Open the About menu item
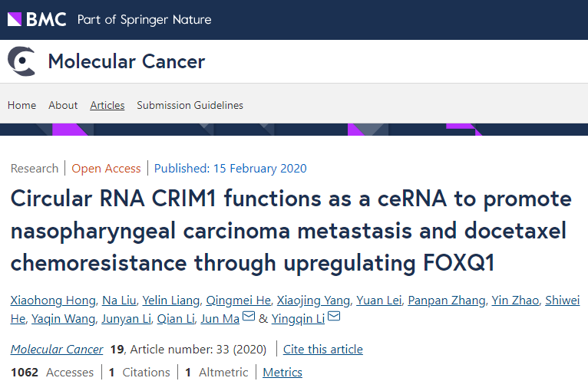 tap(63, 105)
